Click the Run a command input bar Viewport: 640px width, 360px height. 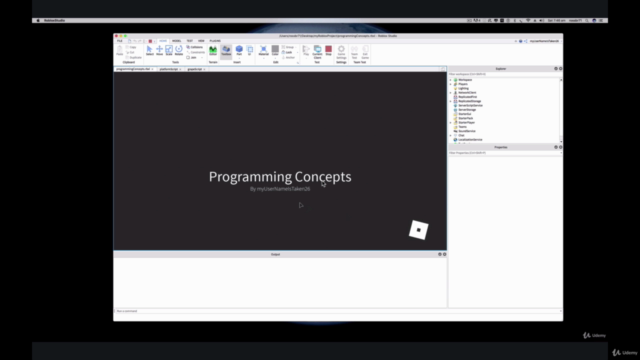click(338, 311)
